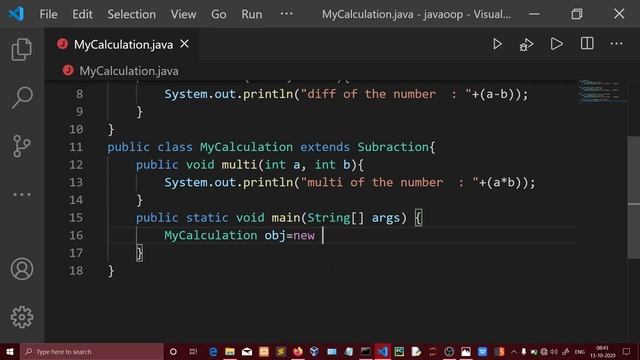Click the MyCalculation.java breadcrumb
This screenshot has height=360, width=640.
click(x=129, y=71)
